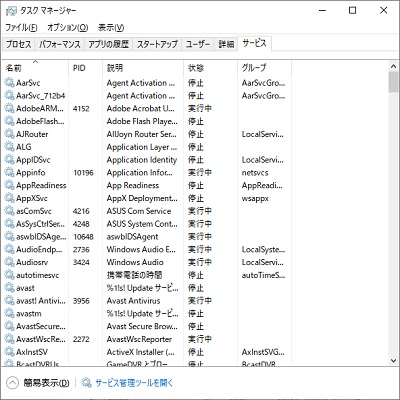This screenshot has height=400, width=400.
Task: Click the gear icon beside AarSvc
Action: click(x=9, y=83)
